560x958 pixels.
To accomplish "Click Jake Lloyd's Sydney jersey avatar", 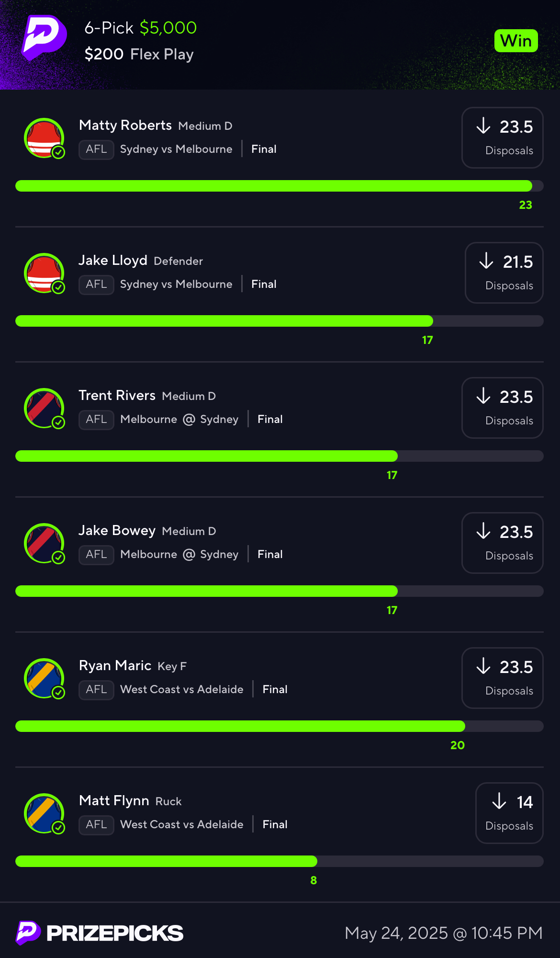I will (x=44, y=273).
